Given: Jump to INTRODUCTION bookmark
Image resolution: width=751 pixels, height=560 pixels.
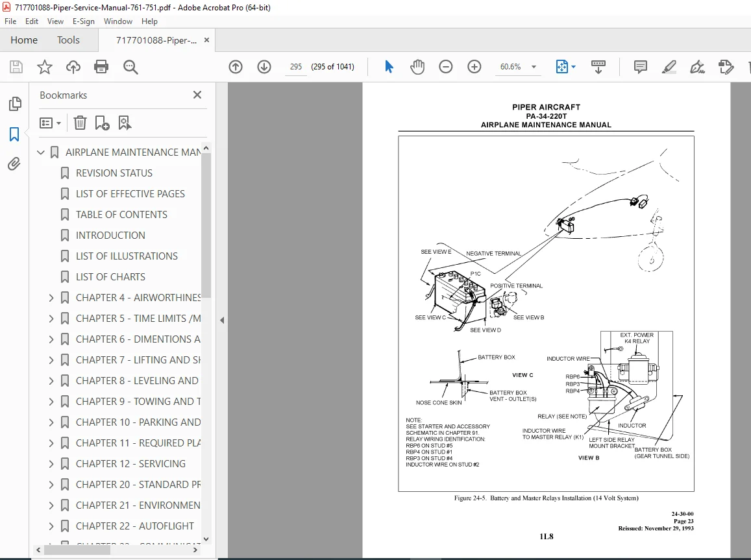Looking at the screenshot, I should (110, 236).
